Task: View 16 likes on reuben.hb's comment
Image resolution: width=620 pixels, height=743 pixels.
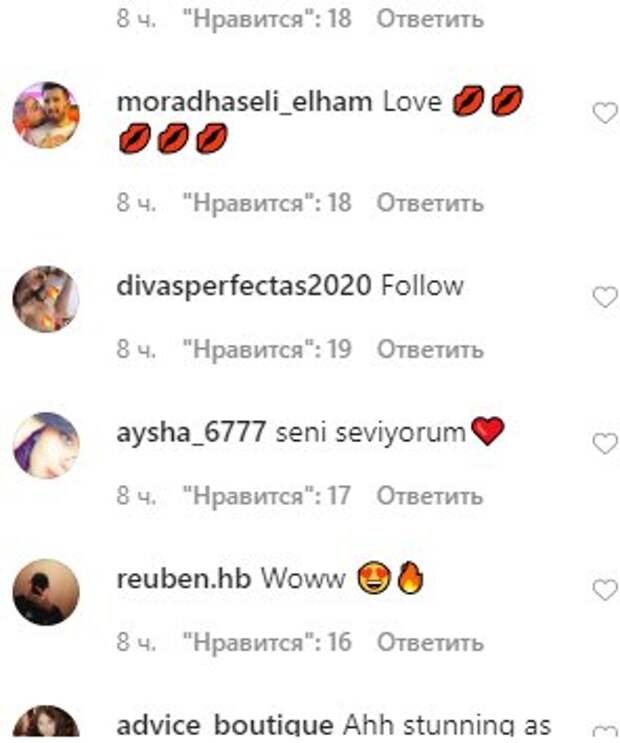Action: [267, 643]
